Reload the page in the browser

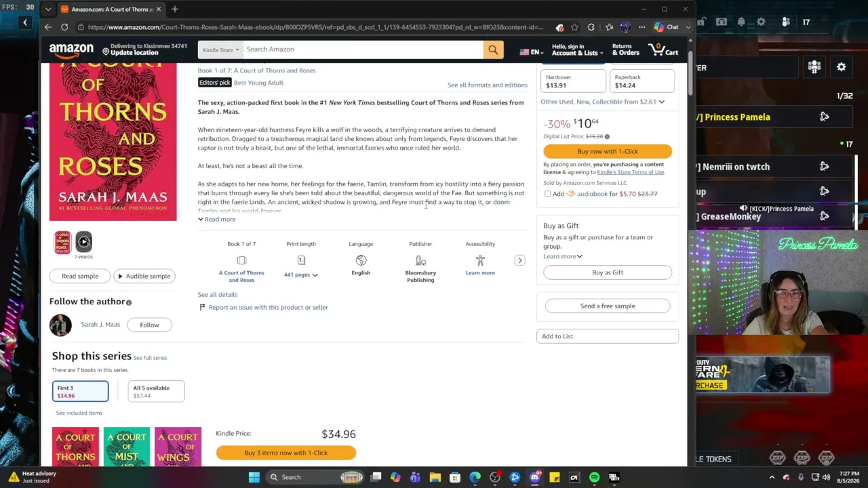point(64,27)
